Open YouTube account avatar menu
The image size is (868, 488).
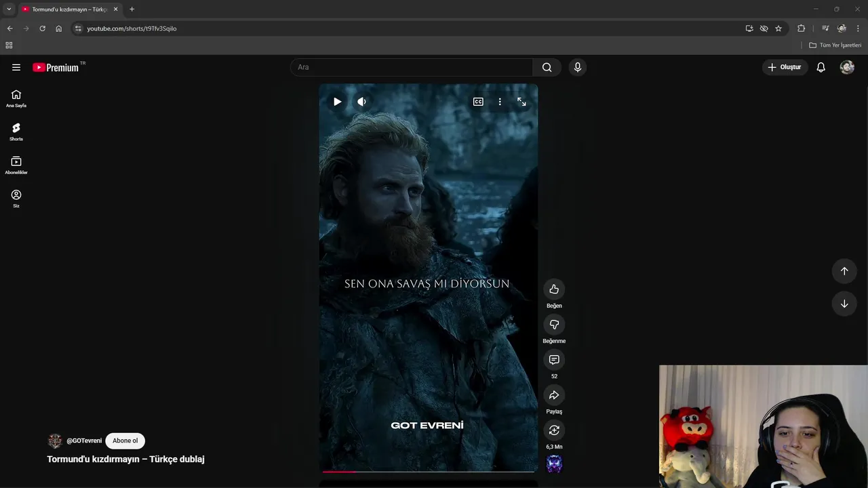[x=847, y=67]
